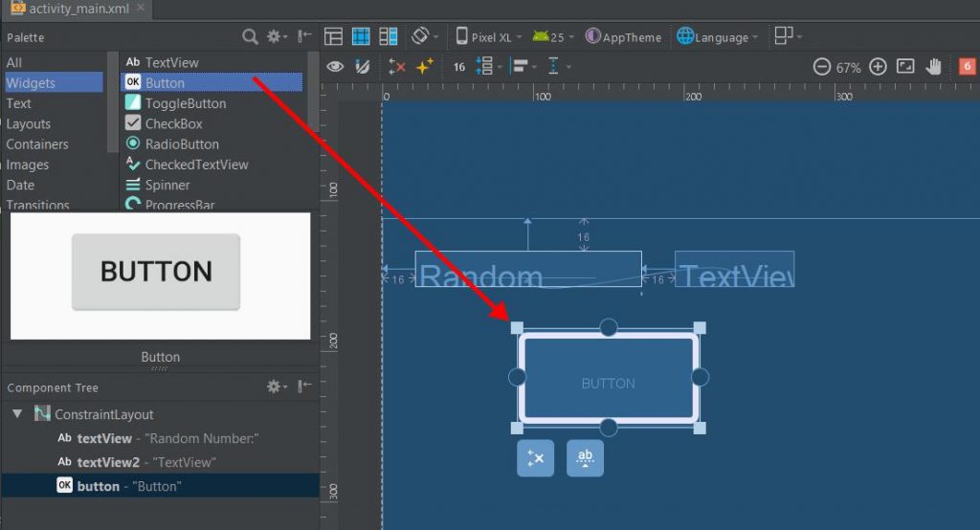Viewport: 980px width, 530px height.
Task: Select Layouts category in Palette
Action: click(29, 123)
